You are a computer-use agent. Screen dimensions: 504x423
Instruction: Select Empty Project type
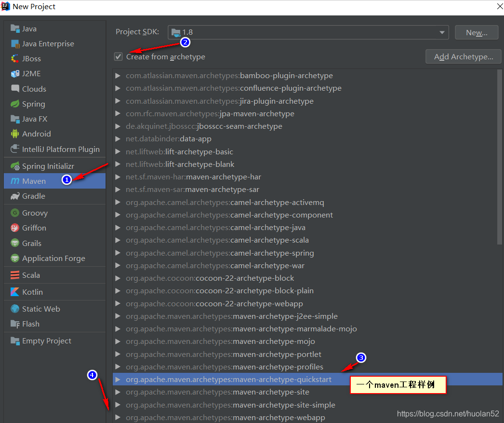(x=55, y=341)
